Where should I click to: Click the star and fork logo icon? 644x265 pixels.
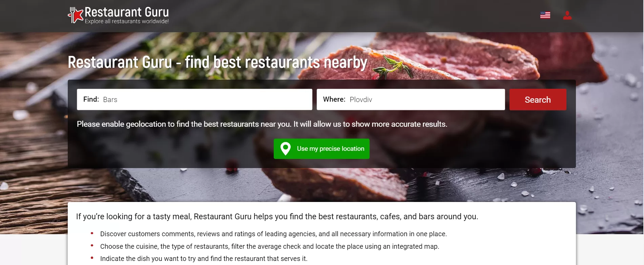pos(76,15)
